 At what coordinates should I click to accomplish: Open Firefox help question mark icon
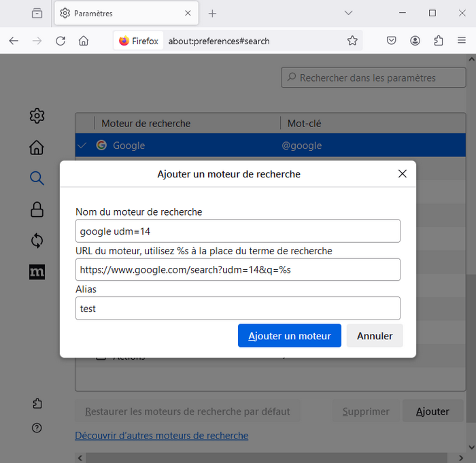[37, 428]
